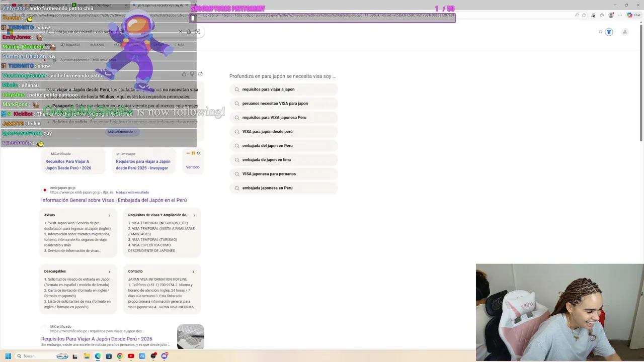
Task: Select the IMÁGENES tab on Bing
Action: click(x=97, y=45)
